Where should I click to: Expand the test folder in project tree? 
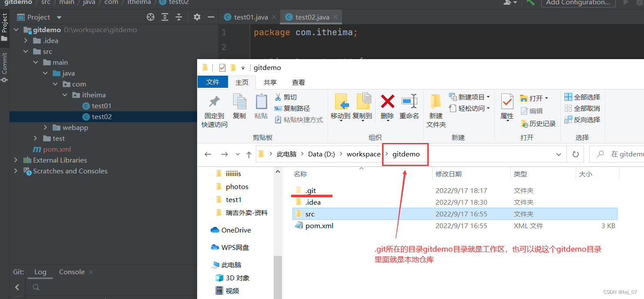tap(36, 139)
